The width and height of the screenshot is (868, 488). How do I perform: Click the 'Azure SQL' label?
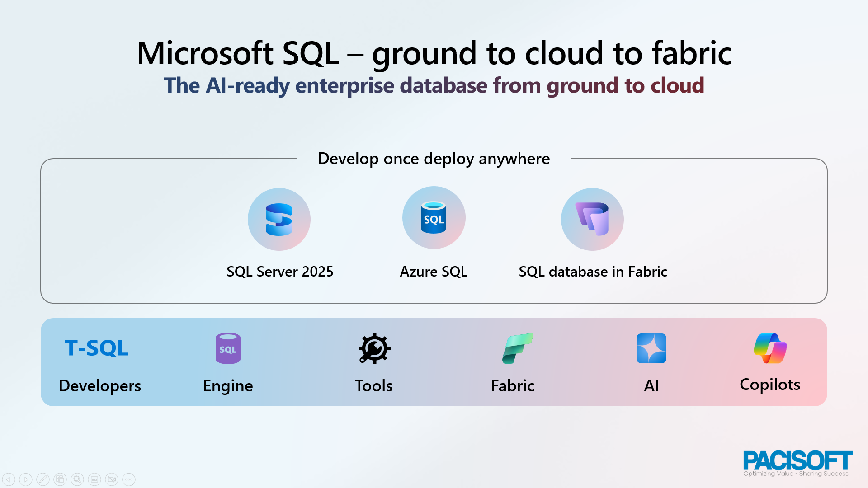(434, 272)
